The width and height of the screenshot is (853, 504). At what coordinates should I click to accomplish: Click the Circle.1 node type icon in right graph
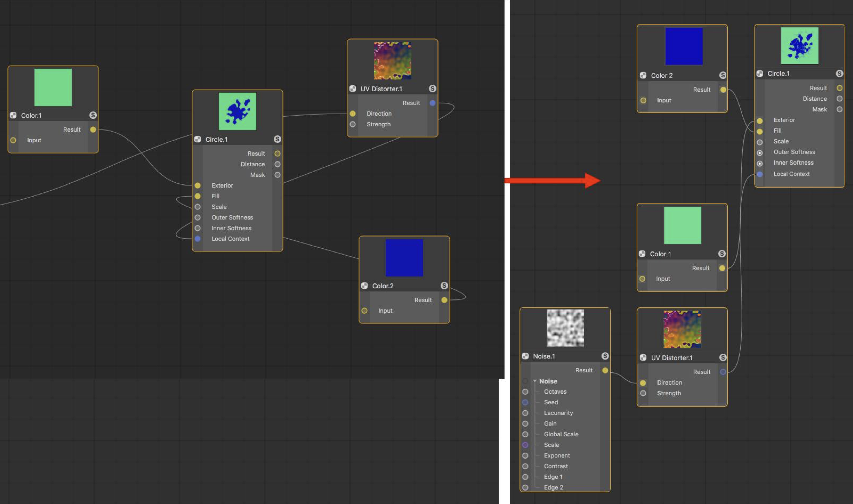(760, 73)
